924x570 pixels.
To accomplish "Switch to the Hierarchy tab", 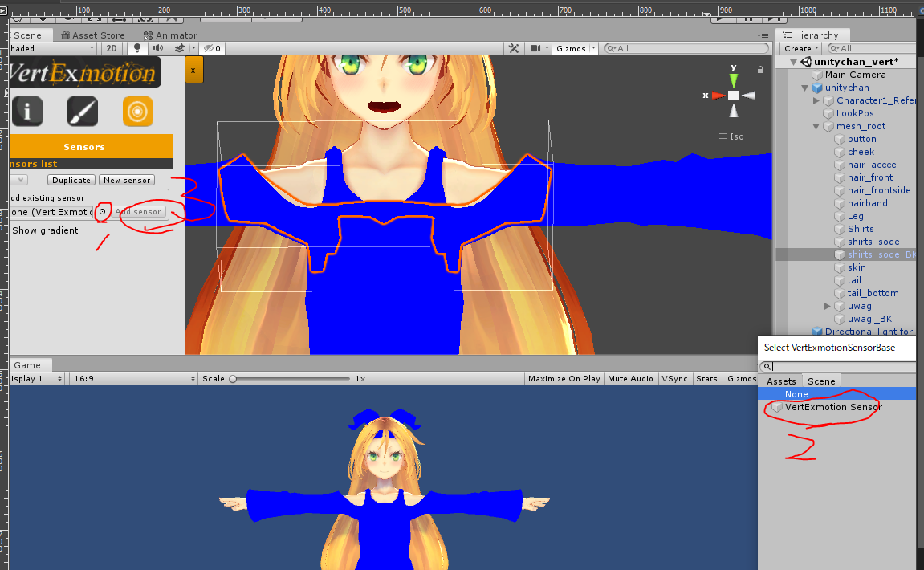I will click(x=811, y=35).
